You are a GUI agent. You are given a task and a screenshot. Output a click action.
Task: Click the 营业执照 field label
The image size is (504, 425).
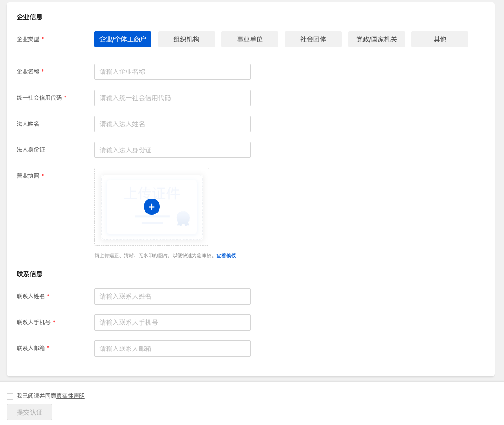coord(28,176)
